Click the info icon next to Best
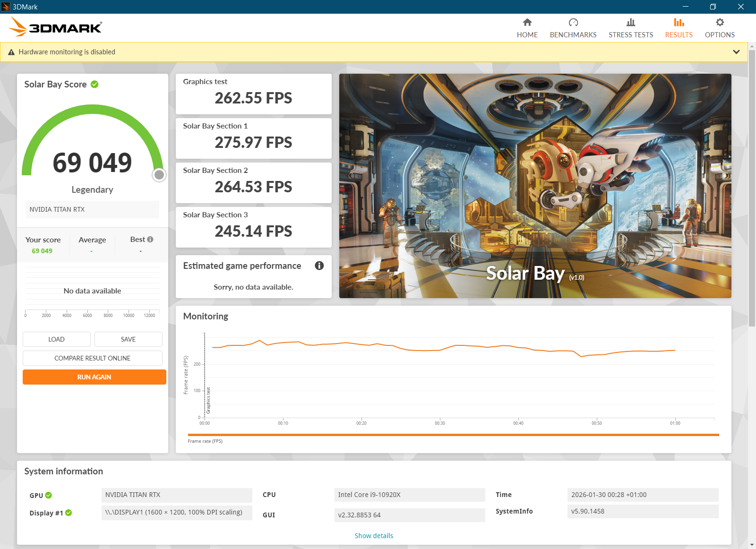 [150, 240]
